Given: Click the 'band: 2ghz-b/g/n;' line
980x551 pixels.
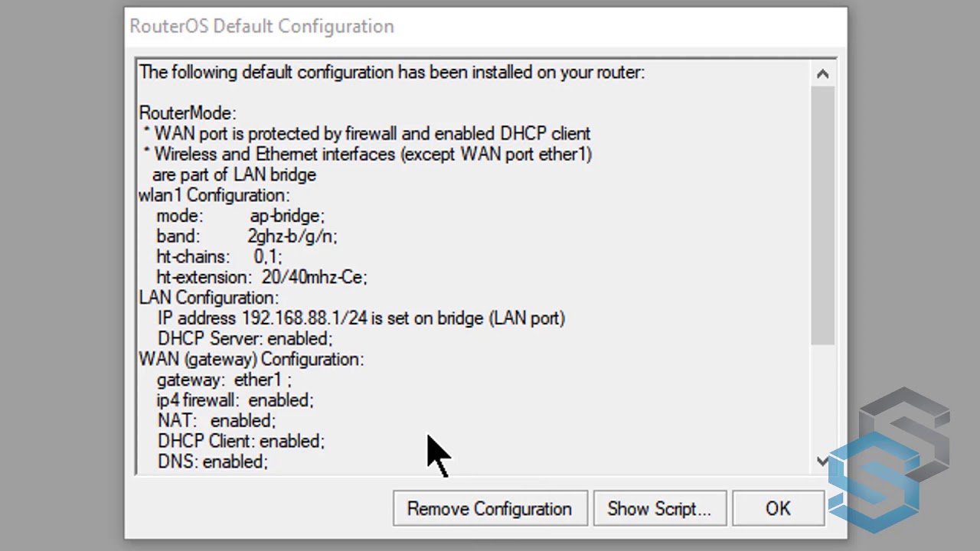Looking at the screenshot, I should pos(247,236).
